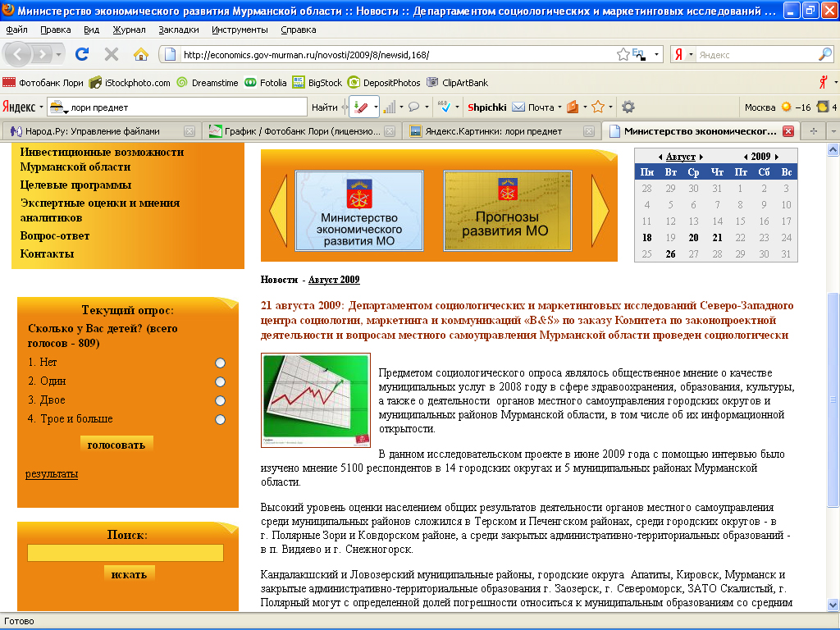Click the red running figure icon

pos(824,83)
